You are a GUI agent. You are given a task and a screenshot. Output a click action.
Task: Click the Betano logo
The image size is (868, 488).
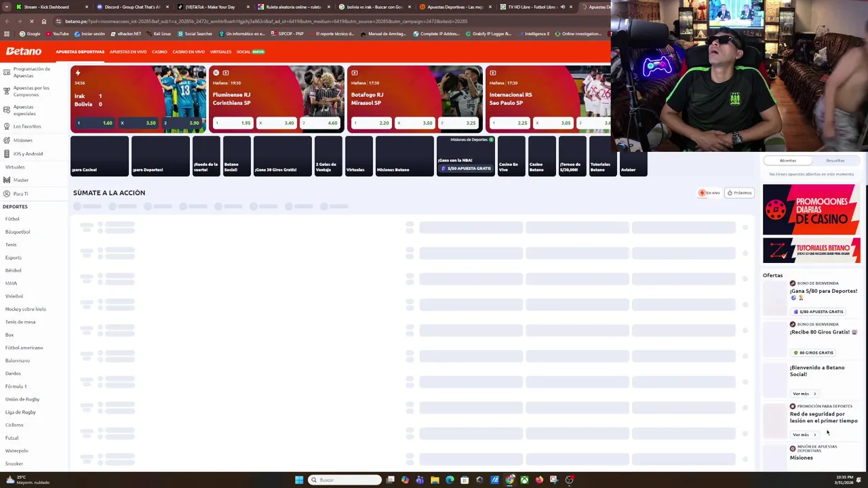[x=24, y=52]
